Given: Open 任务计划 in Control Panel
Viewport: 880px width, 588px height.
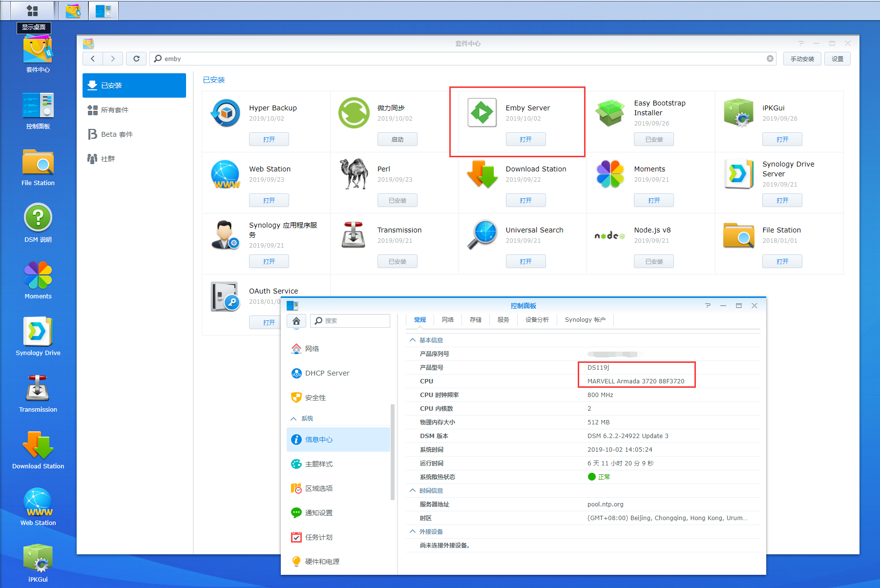Looking at the screenshot, I should pos(338,537).
